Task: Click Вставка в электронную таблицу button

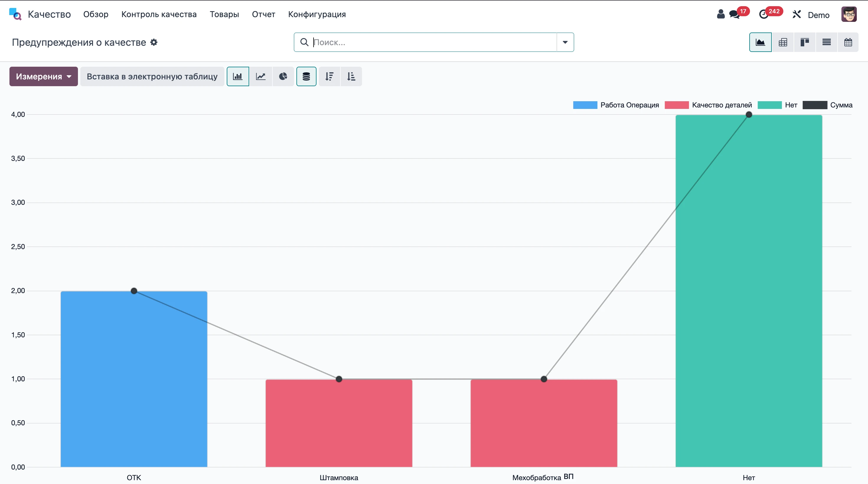Action: click(x=152, y=76)
